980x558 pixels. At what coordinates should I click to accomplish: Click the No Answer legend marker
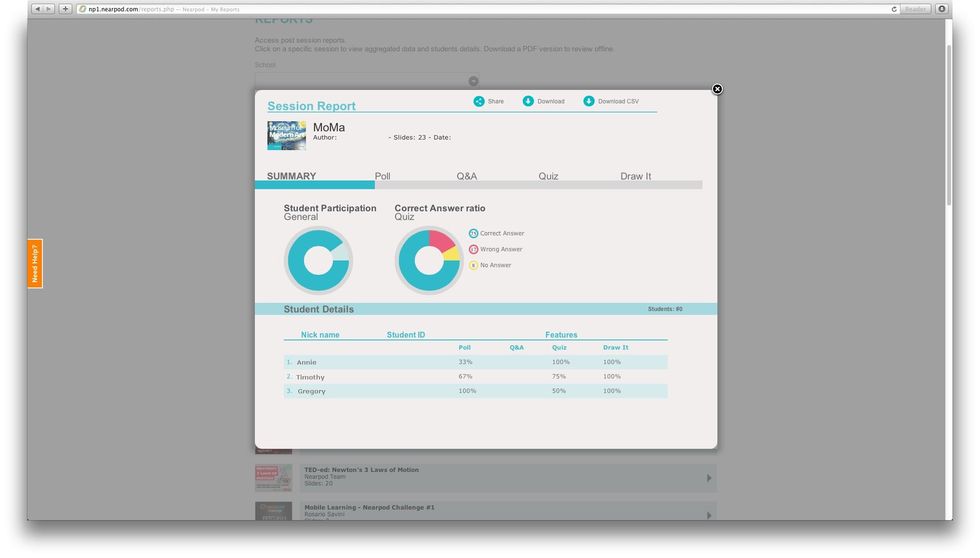pos(473,266)
